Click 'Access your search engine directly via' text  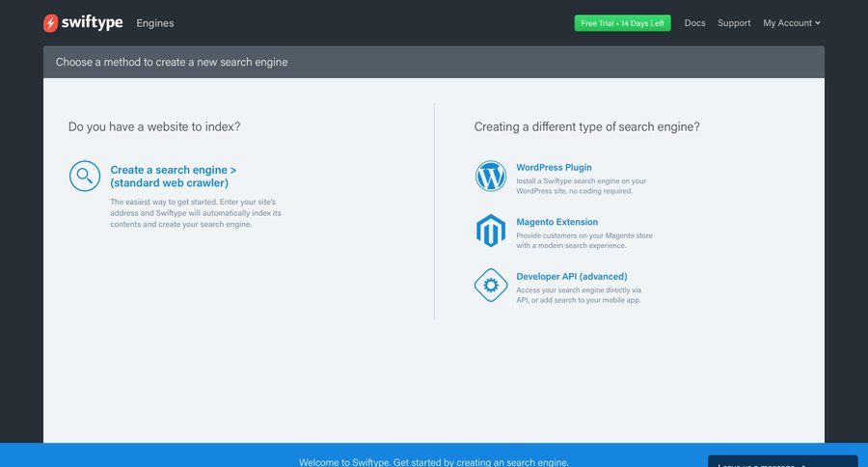point(579,295)
